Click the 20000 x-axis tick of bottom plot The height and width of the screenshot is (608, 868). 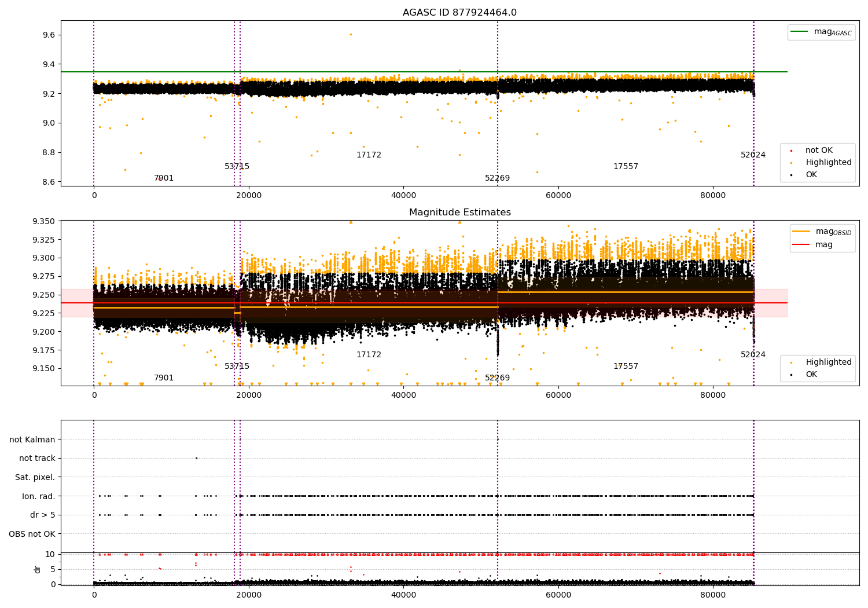249,595
